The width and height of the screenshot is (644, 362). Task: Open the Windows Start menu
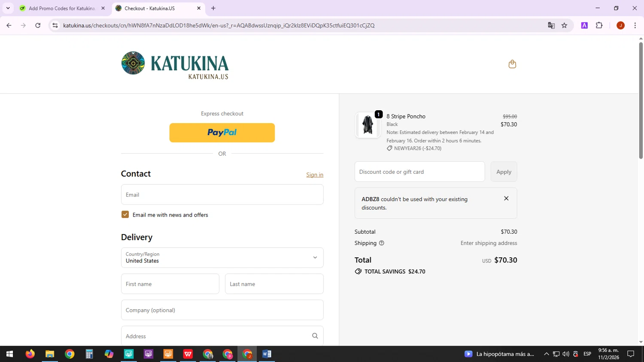click(x=9, y=354)
